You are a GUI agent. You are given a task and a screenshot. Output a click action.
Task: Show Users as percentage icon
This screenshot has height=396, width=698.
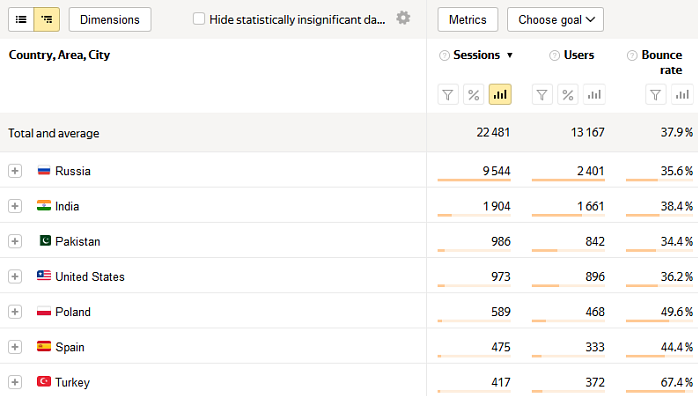click(x=568, y=95)
